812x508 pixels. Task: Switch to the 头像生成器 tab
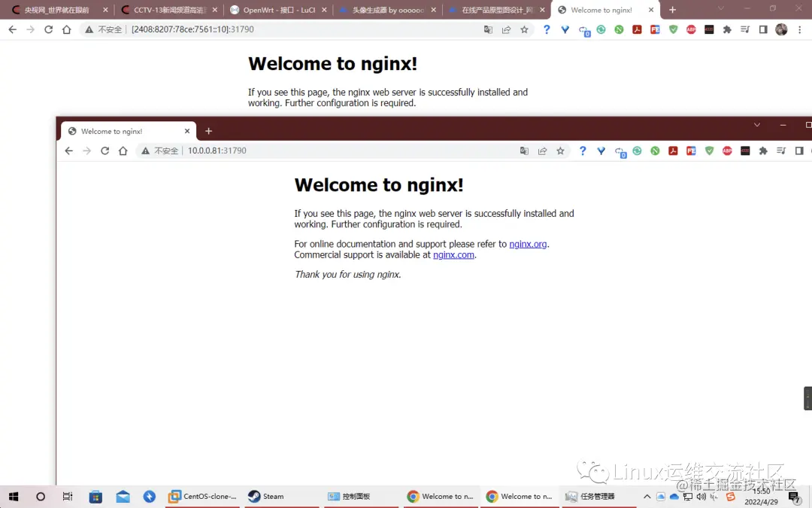tap(387, 10)
